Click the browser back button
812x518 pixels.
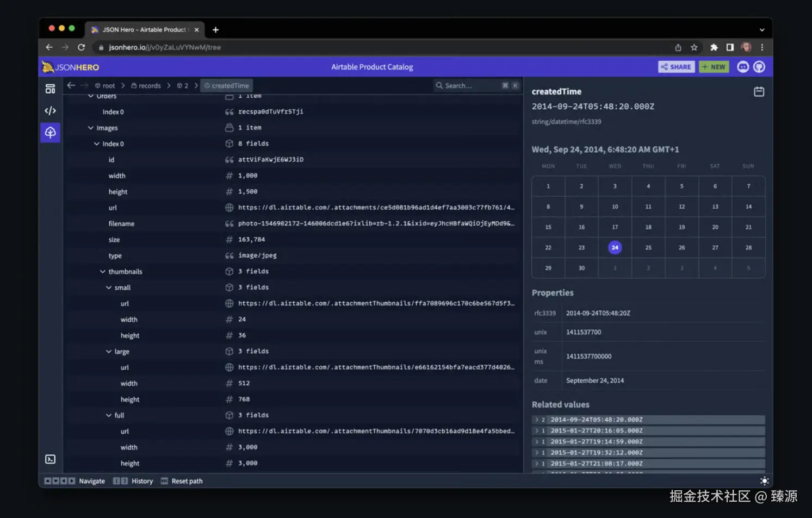[x=49, y=47]
